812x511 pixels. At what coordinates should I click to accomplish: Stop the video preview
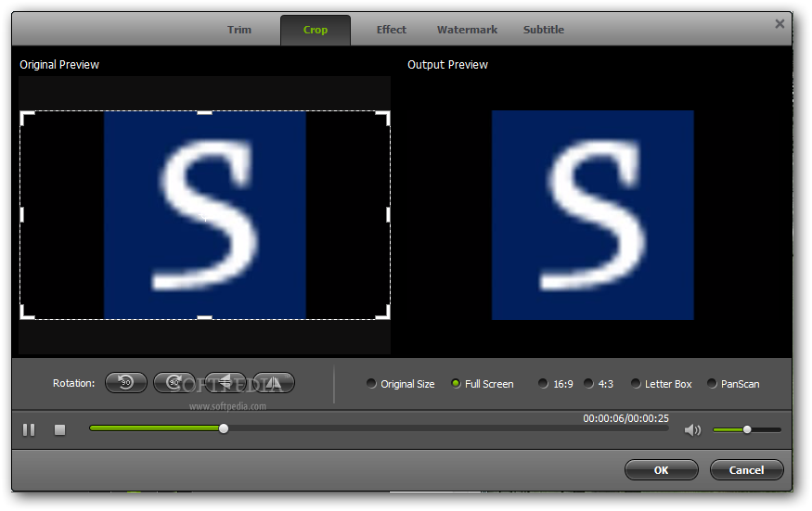tap(60, 429)
